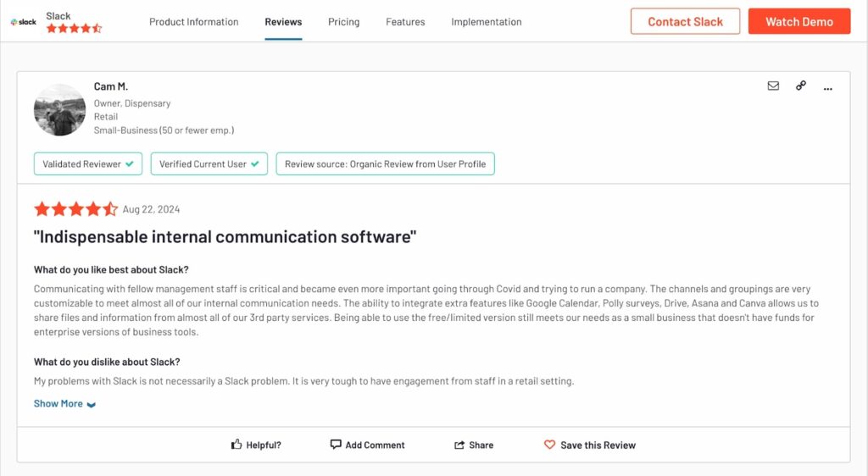The image size is (868, 476).
Task: Click Review source: Organic Review badge
Action: [386, 163]
